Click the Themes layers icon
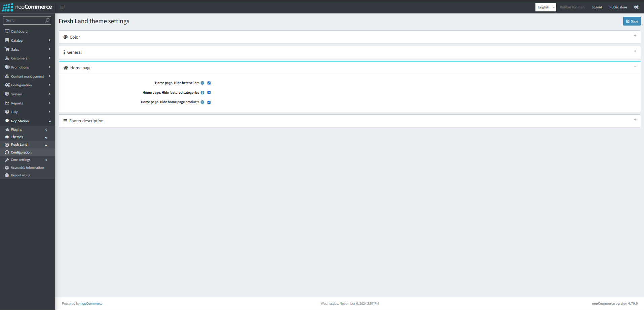644x310 pixels. pos(7,137)
